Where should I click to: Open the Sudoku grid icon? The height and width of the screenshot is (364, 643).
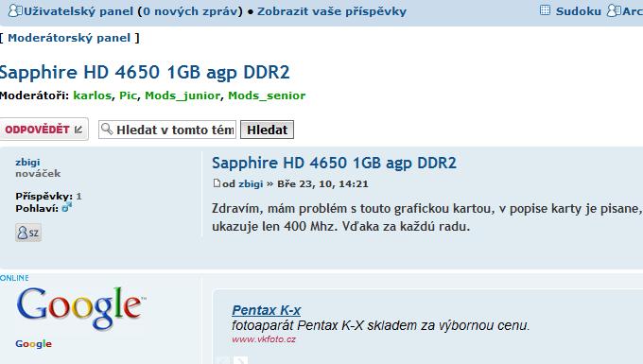[x=545, y=10]
